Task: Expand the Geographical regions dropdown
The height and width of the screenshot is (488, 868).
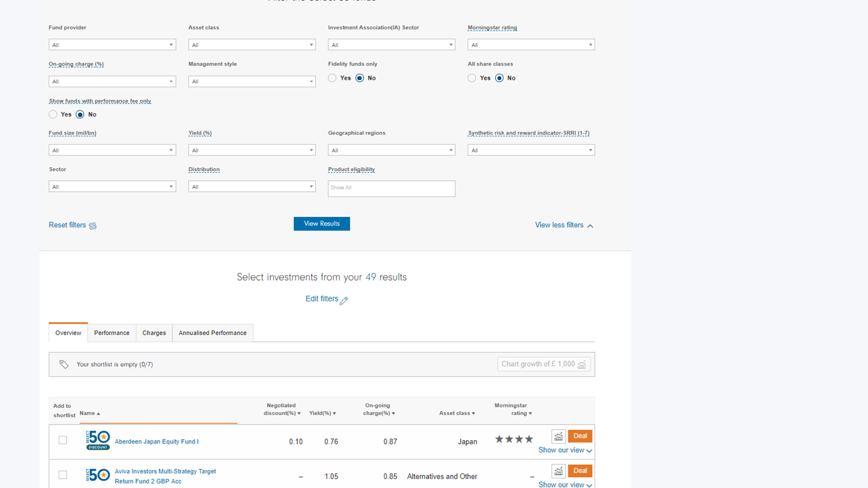Action: 392,150
